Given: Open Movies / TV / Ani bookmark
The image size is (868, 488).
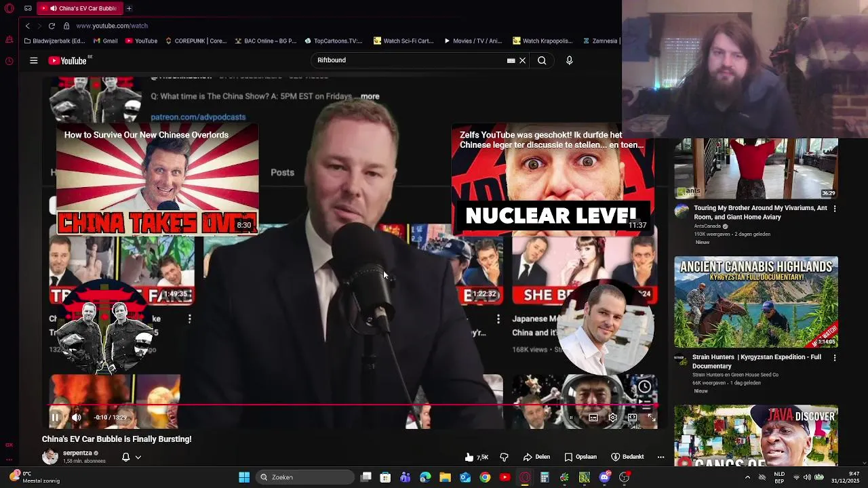Looking at the screenshot, I should (x=473, y=41).
